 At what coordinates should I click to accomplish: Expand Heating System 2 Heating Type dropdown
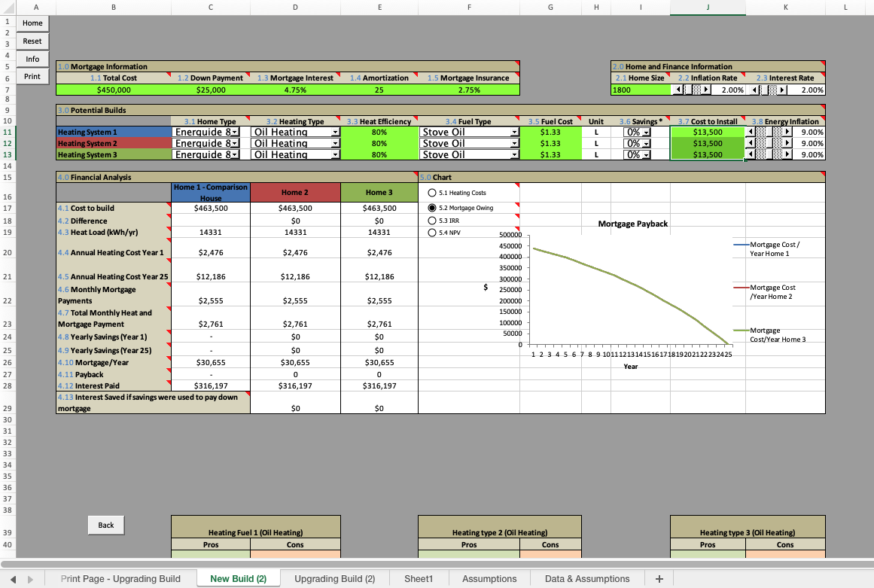334,144
